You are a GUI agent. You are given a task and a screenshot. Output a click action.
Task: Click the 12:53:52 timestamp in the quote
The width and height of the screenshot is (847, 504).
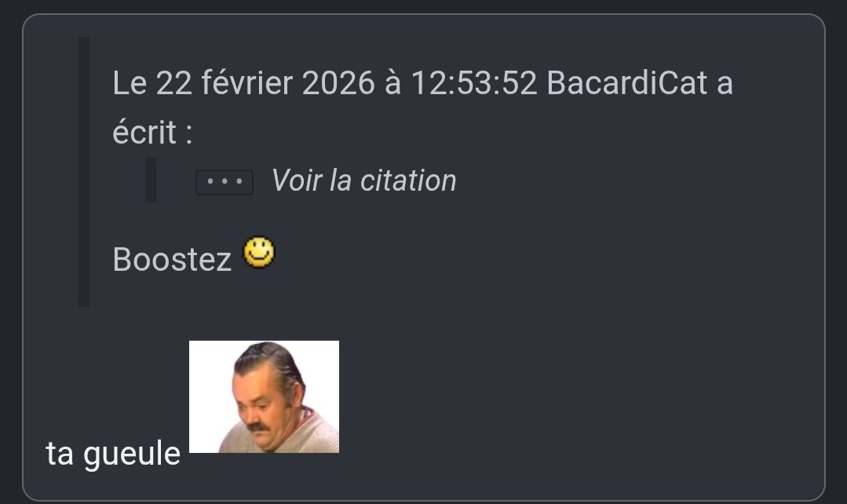pos(473,83)
